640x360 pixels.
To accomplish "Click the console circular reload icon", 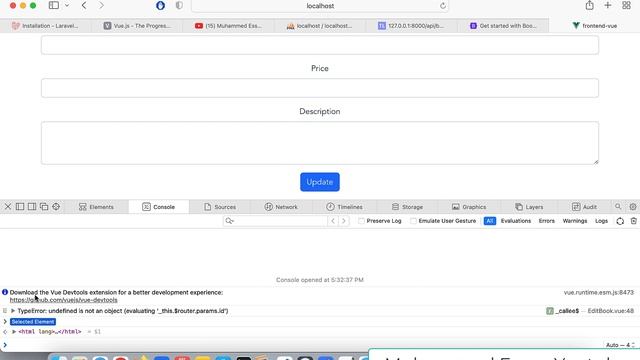I will click(620, 221).
